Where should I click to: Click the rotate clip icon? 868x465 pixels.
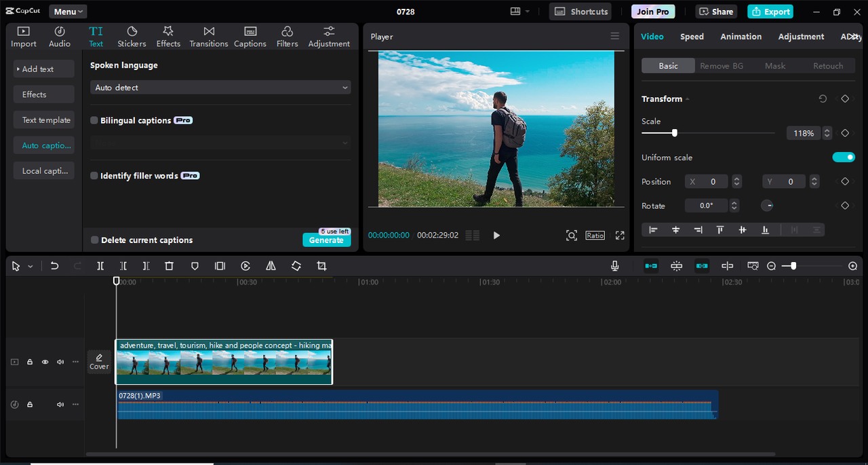coord(296,266)
